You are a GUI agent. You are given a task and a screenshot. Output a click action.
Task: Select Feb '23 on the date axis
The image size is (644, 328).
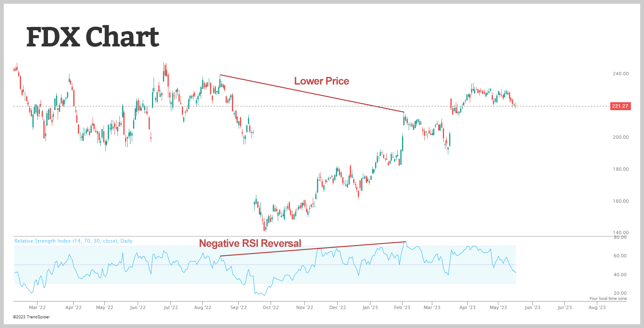coord(402,307)
